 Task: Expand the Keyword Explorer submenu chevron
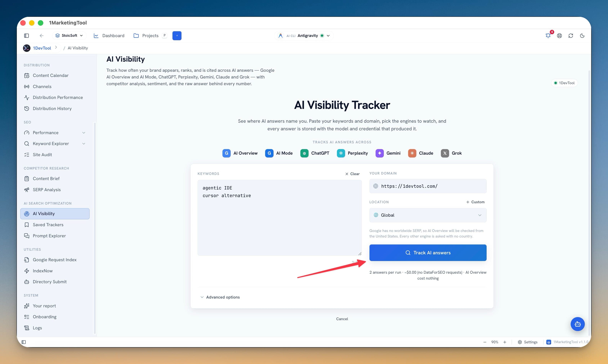84,144
